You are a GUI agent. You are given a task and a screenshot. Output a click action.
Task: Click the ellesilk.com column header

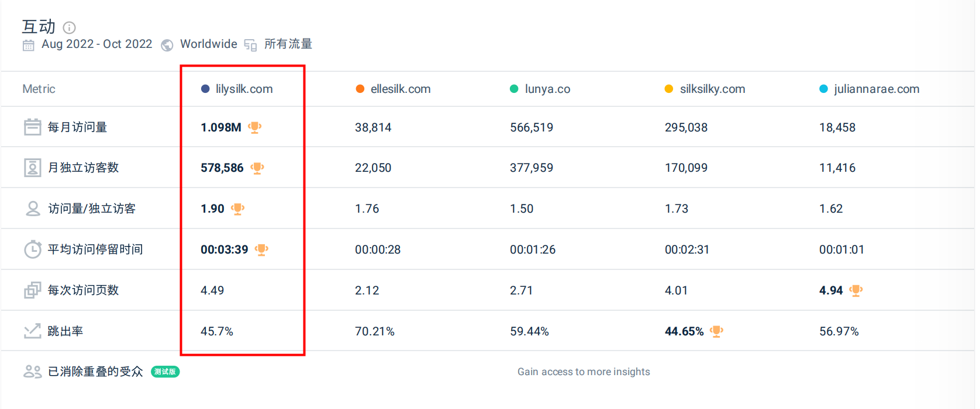click(x=401, y=89)
